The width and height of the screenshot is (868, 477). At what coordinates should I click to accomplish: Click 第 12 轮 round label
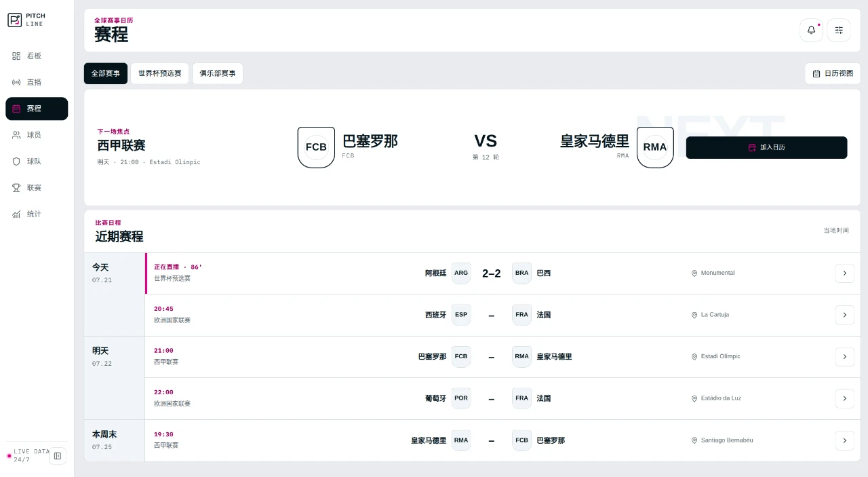[486, 157]
